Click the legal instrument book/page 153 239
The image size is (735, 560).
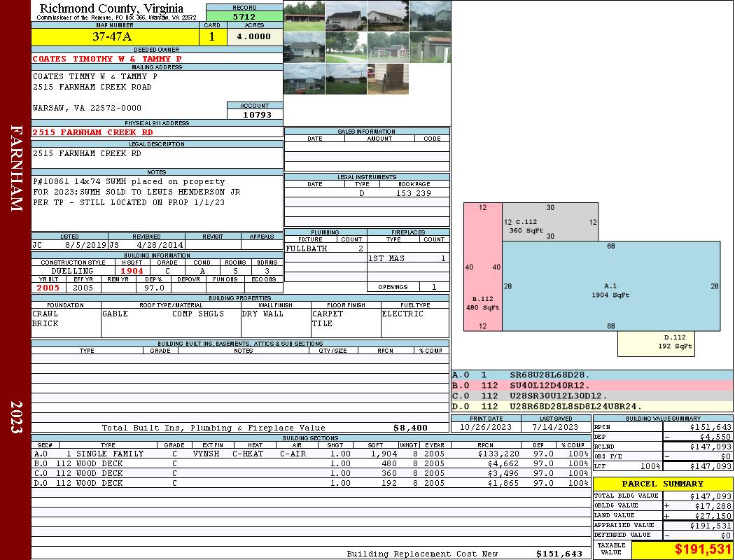pyautogui.click(x=414, y=193)
